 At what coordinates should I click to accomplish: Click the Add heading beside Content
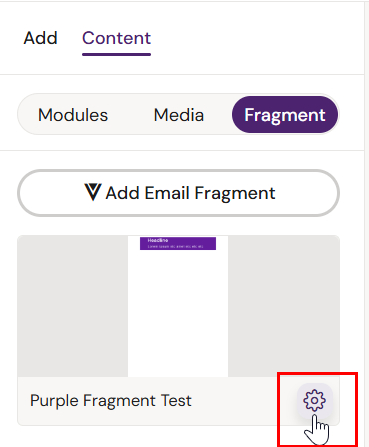40,38
